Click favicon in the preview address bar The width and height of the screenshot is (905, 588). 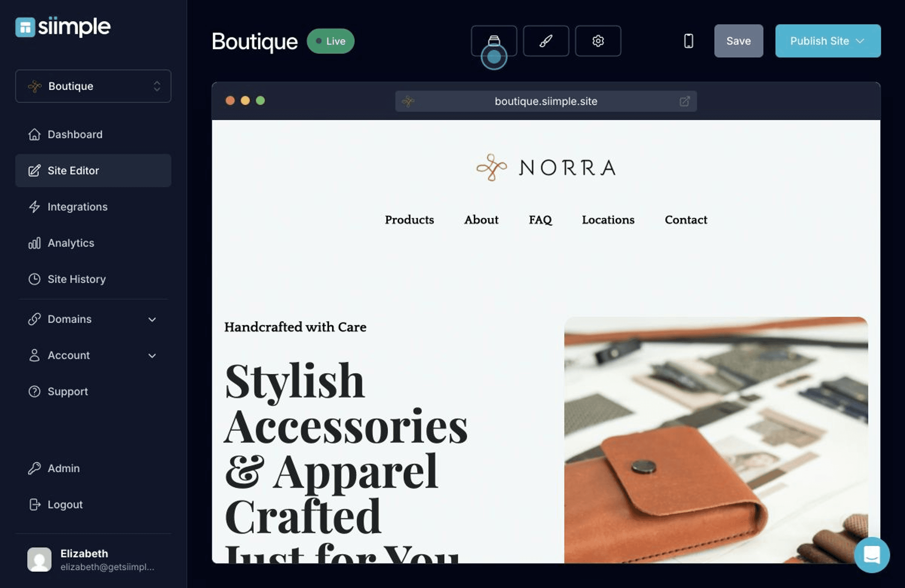tap(408, 101)
